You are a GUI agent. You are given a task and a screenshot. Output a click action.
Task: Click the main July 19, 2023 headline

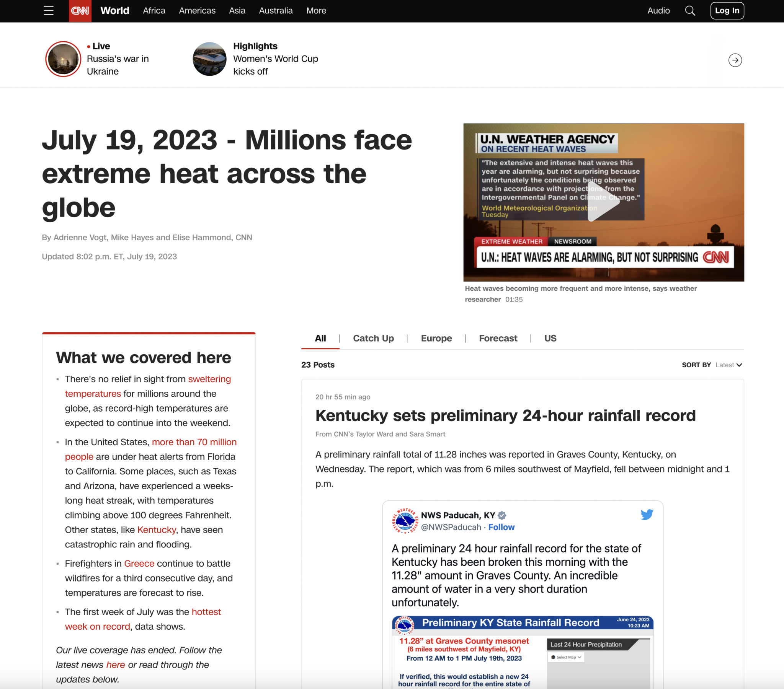[x=227, y=173]
